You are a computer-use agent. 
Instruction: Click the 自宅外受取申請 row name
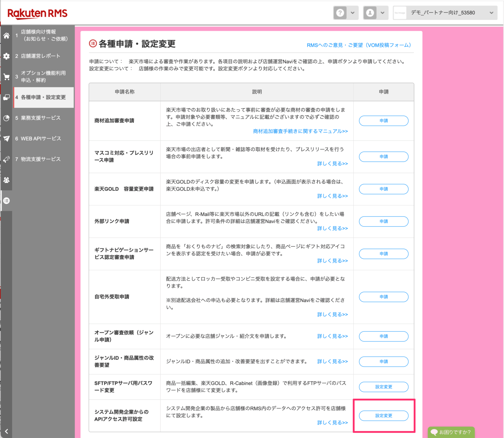112,297
